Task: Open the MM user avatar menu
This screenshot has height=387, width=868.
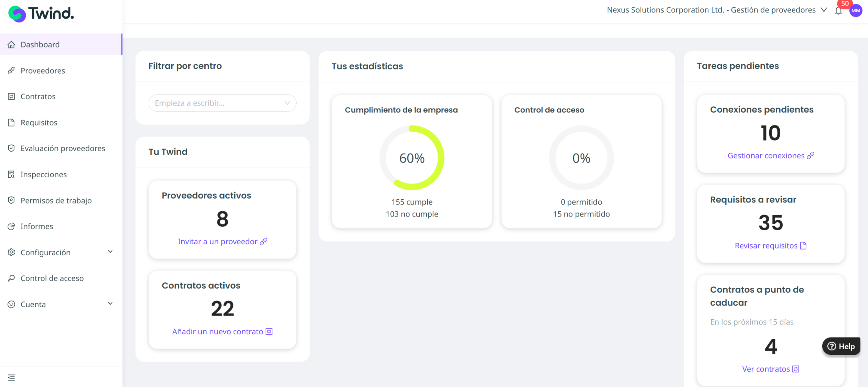Action: click(x=856, y=11)
